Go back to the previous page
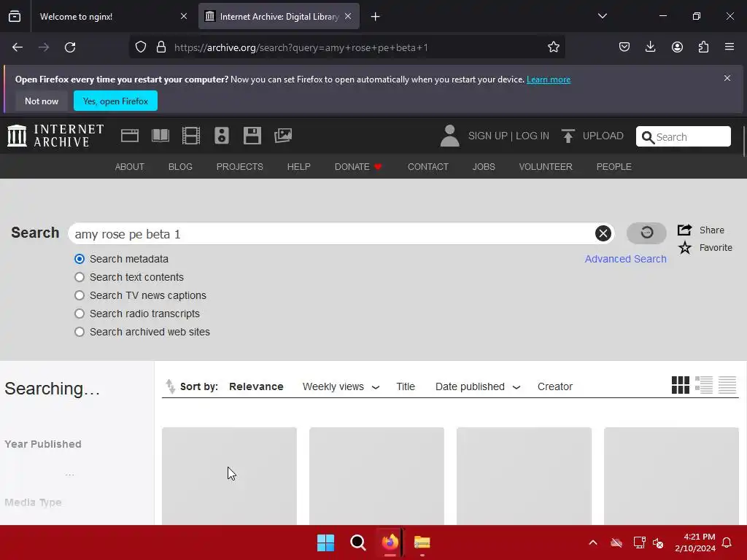 (x=18, y=47)
